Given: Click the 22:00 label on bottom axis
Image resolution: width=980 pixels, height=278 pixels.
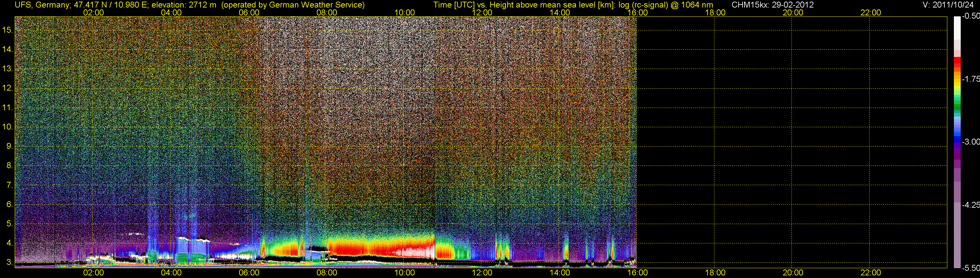Looking at the screenshot, I should coord(871,273).
